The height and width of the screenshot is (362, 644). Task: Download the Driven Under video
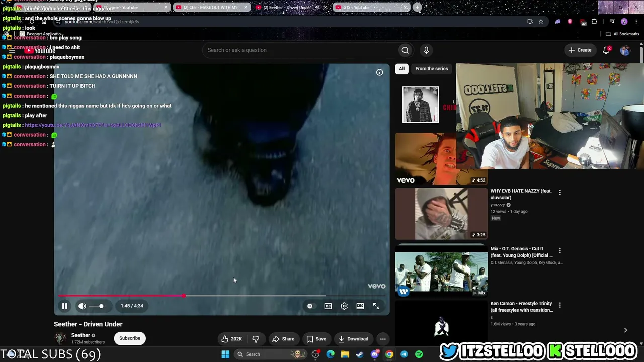click(353, 339)
